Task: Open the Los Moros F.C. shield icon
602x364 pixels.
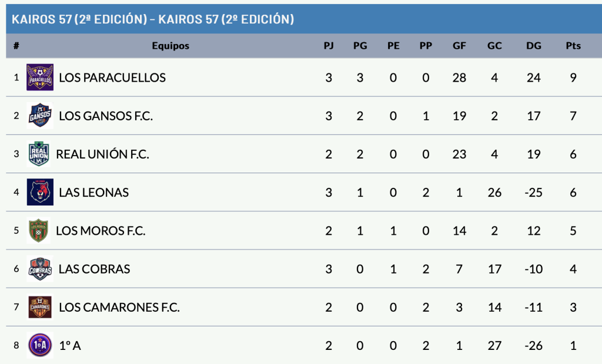Action: click(x=40, y=231)
